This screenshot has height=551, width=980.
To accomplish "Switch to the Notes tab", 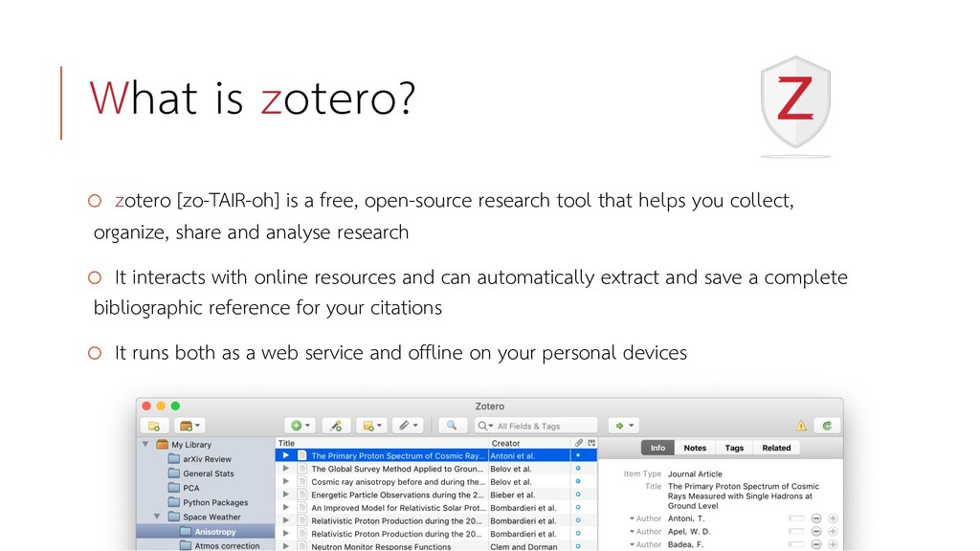I will tap(695, 448).
